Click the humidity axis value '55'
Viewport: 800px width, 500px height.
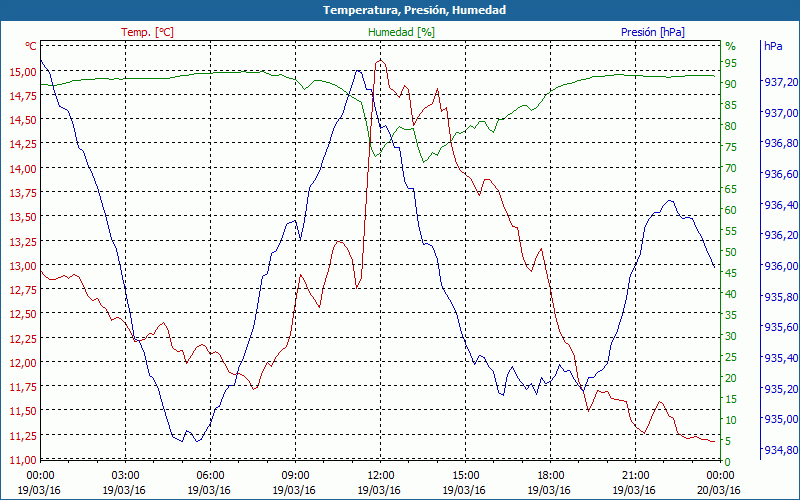point(731,231)
